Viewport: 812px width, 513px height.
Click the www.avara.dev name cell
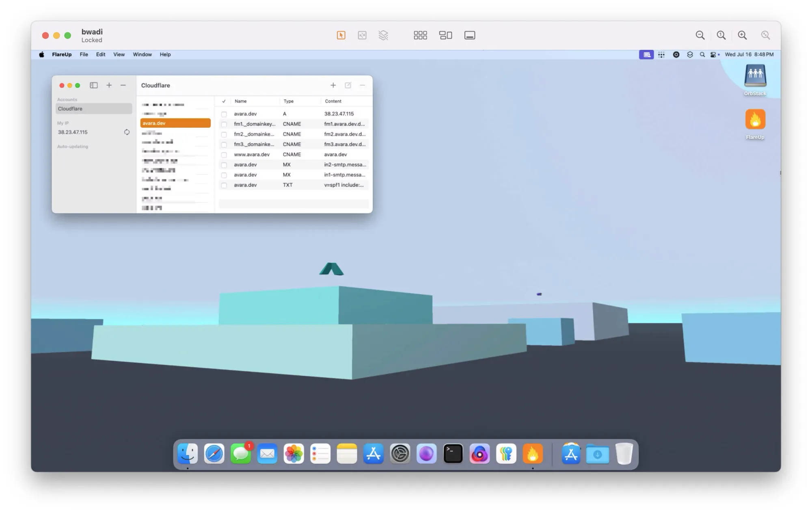[x=252, y=154]
